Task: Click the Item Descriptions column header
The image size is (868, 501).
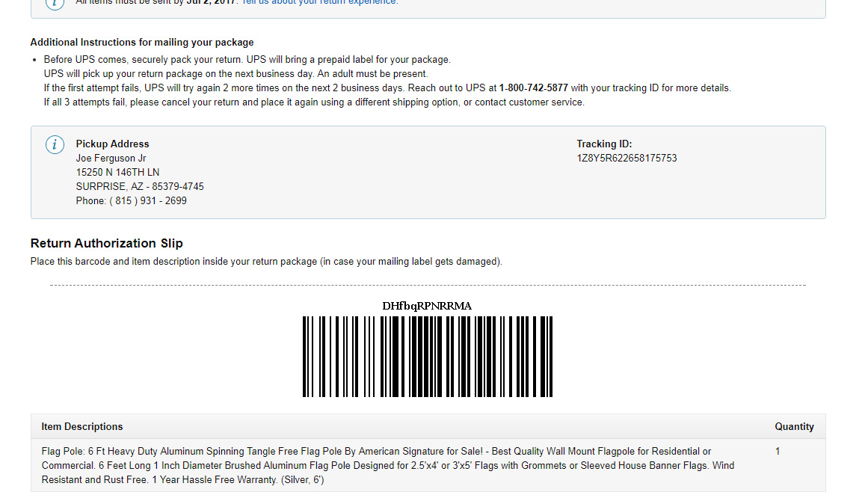Action: pos(82,427)
